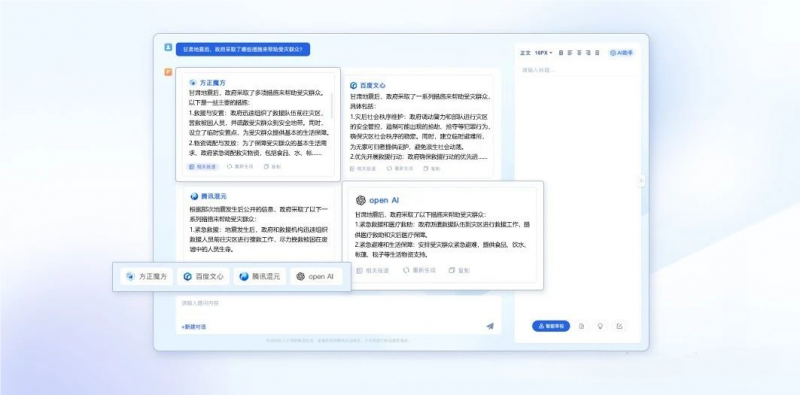Click the 智能审校 button
This screenshot has height=395, width=800.
pyautogui.click(x=551, y=326)
